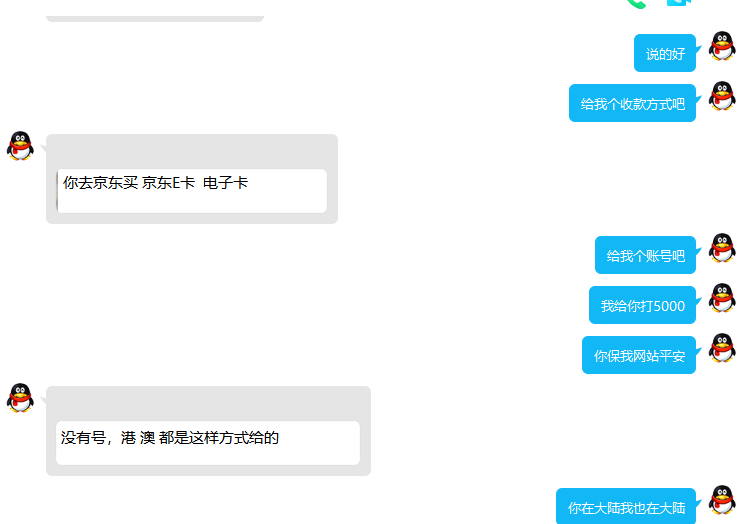The height and width of the screenshot is (524, 737).
Task: Open the penguin avatar beside 我给你打5000
Action: 722,297
